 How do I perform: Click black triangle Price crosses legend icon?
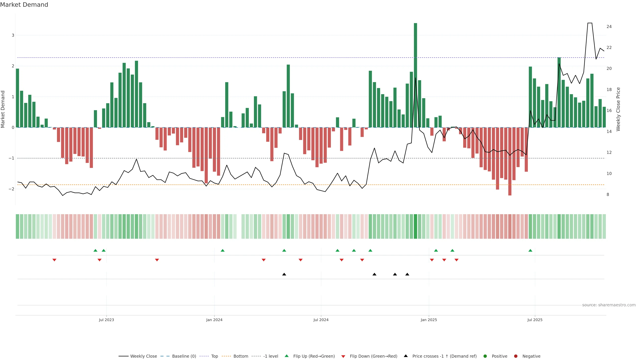(406, 356)
